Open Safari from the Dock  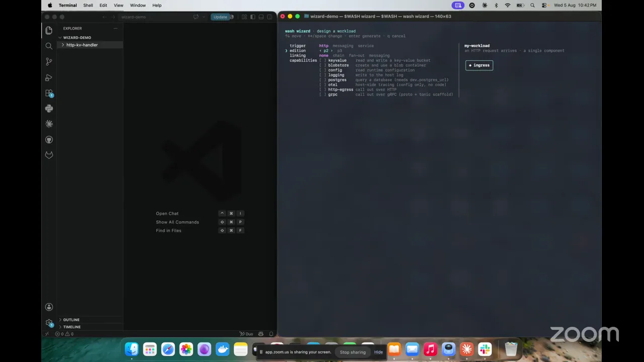168,349
